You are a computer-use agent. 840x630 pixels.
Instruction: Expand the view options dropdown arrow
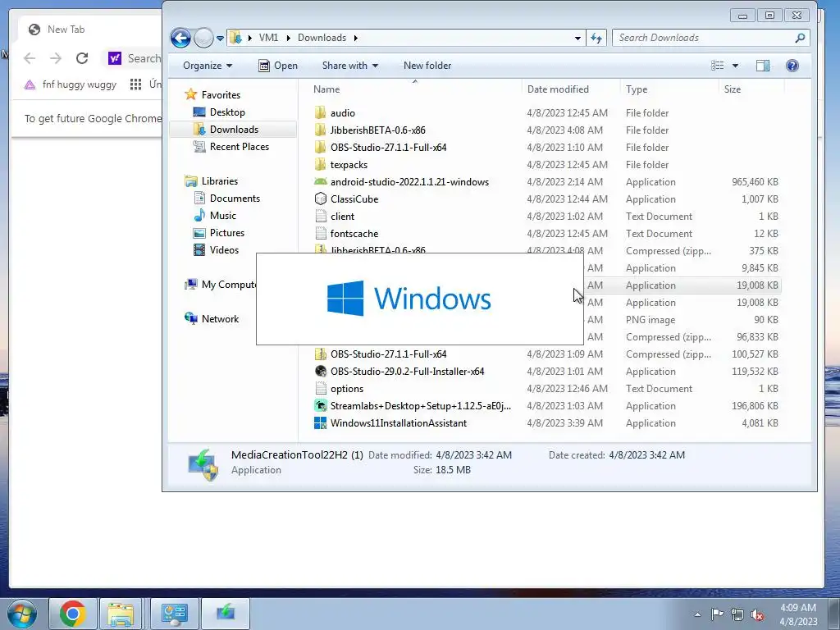735,66
